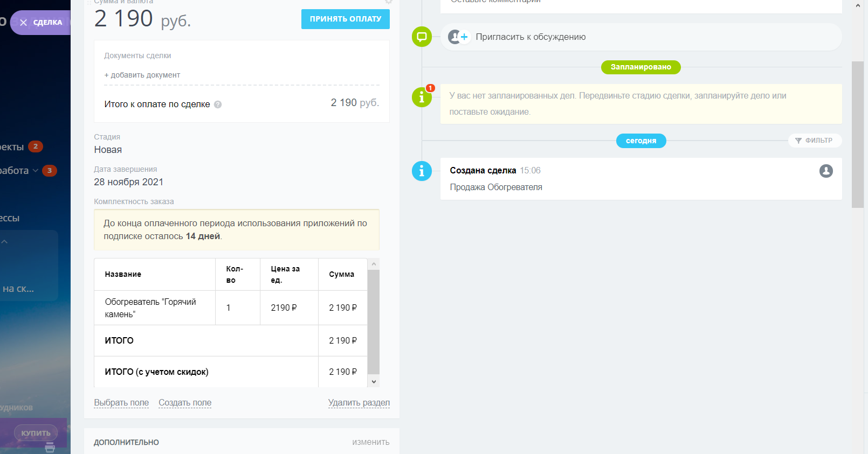Viewport: 868px width, 454px height.
Task: Click the 2190 ₽ unit price cell
Action: [289, 308]
